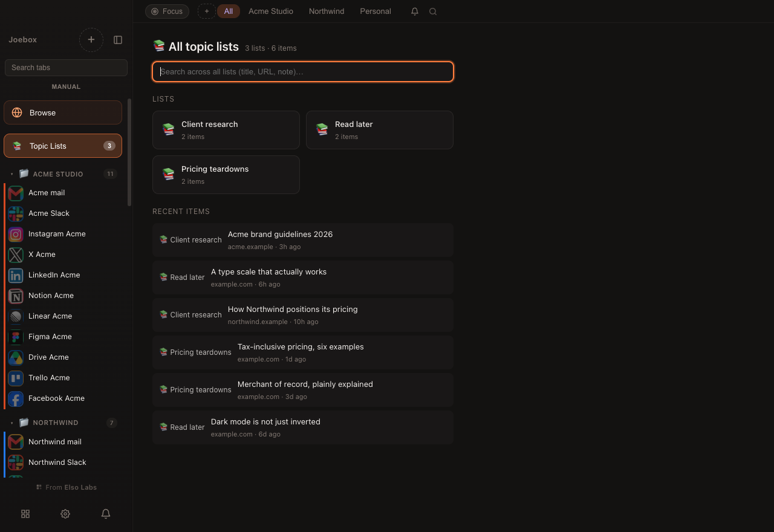Open Acme brand guidelines 2026 item
This screenshot has height=532, width=774.
303,240
